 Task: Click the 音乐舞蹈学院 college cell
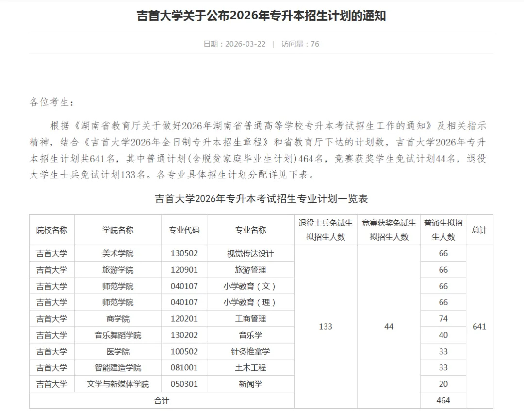[118, 335]
